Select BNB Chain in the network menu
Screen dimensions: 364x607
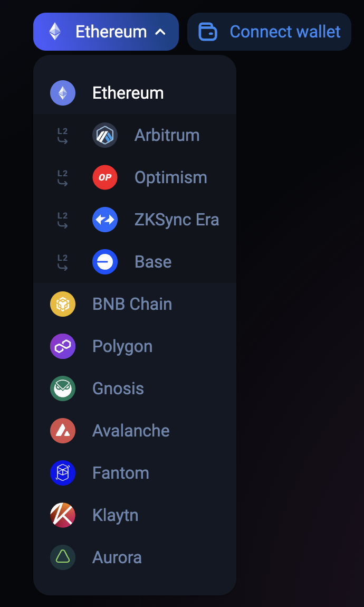click(132, 304)
